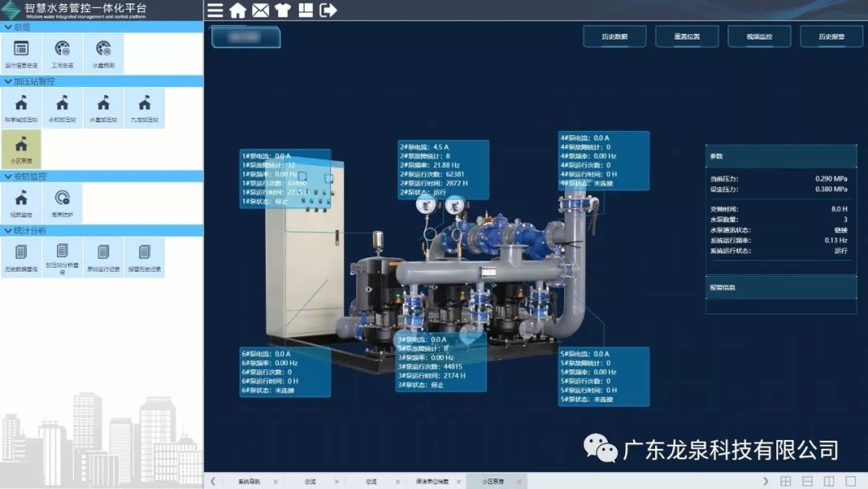Click the 历史数据 button
Screen dimensions: 868x489
pos(614,37)
